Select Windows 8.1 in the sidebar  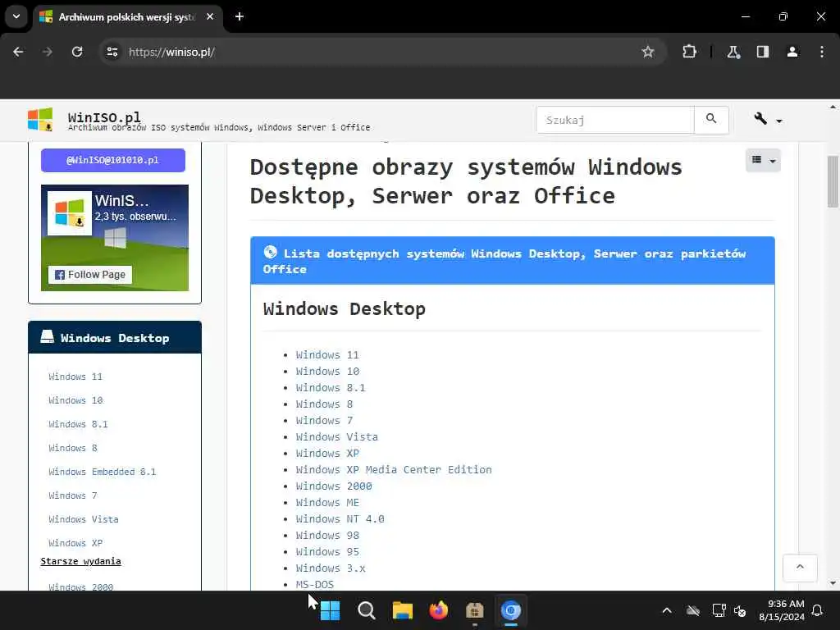[78, 424]
